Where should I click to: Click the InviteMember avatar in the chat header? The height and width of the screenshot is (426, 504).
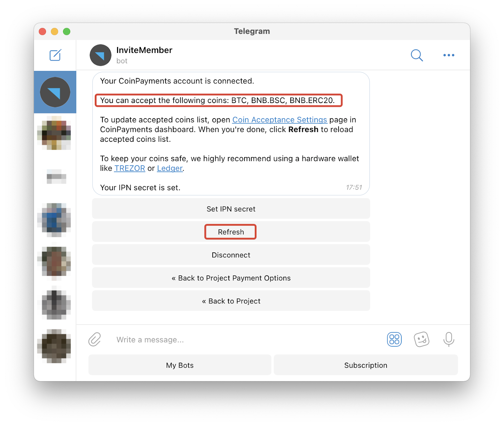click(x=100, y=55)
